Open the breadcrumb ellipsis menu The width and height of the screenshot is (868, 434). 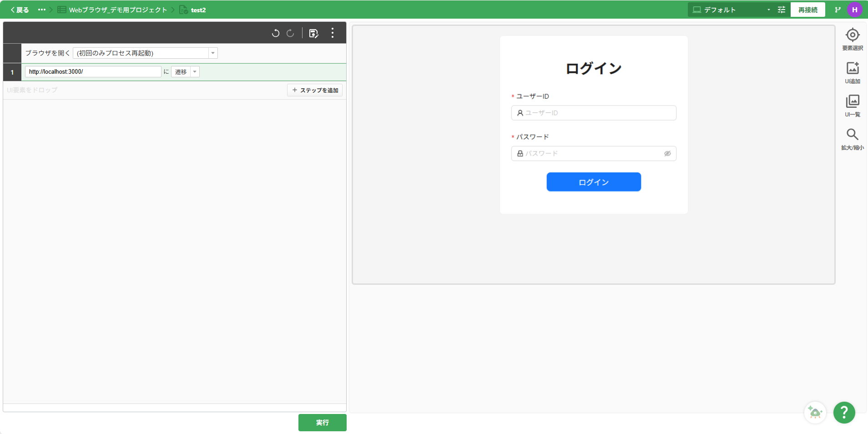click(42, 10)
